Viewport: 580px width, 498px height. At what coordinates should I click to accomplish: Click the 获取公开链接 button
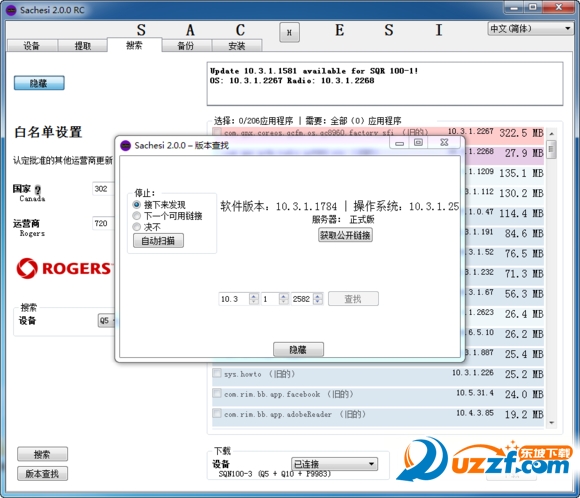coord(345,235)
